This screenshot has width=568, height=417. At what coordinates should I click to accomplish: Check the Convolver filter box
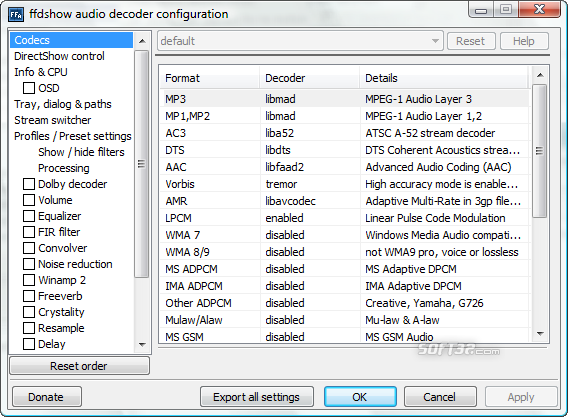tap(29, 248)
